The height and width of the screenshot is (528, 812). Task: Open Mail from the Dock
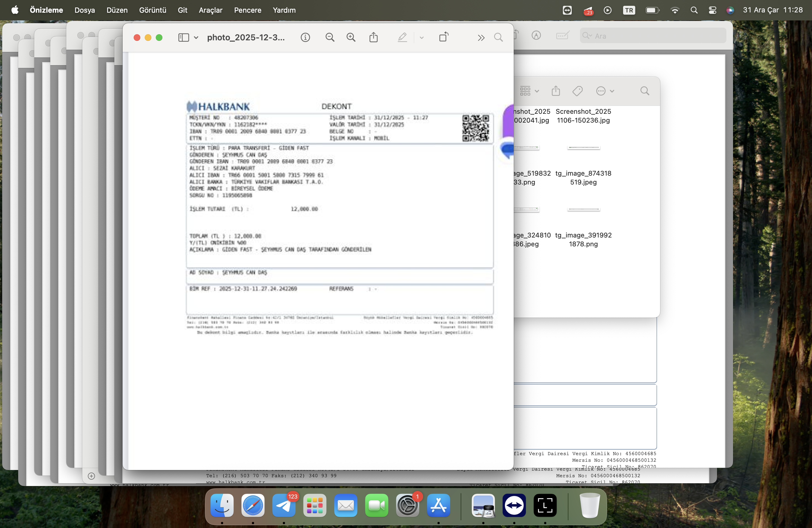[346, 505]
